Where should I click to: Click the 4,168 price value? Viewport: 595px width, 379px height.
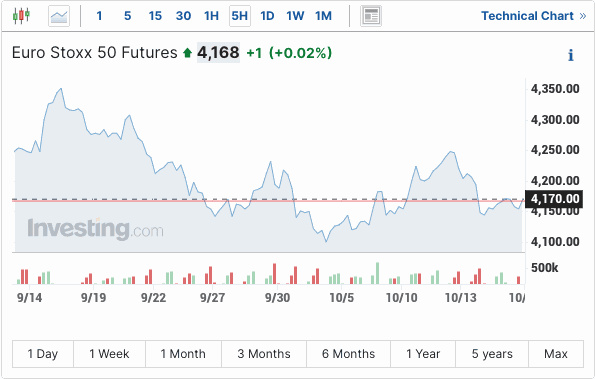[218, 53]
